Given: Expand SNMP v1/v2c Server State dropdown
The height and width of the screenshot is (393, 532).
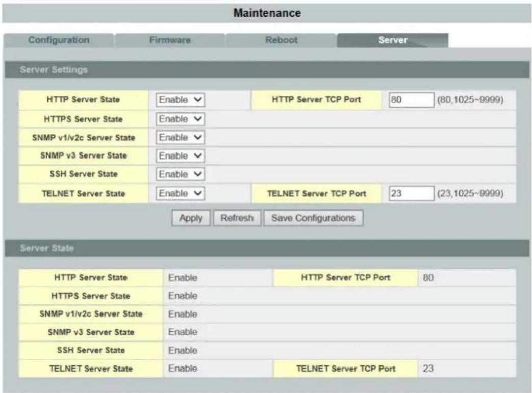Looking at the screenshot, I should coord(180,137).
